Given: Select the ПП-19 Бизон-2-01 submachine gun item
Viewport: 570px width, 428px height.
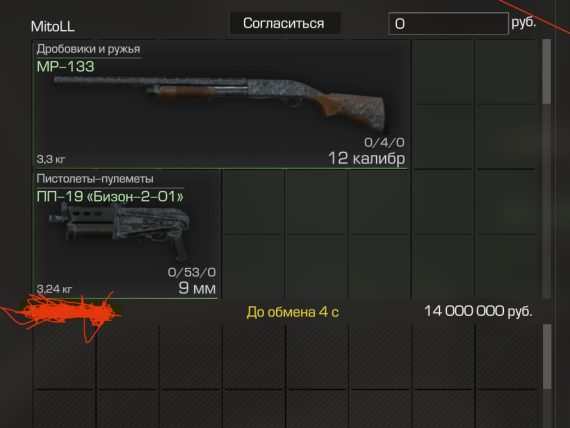Looking at the screenshot, I should [x=127, y=235].
